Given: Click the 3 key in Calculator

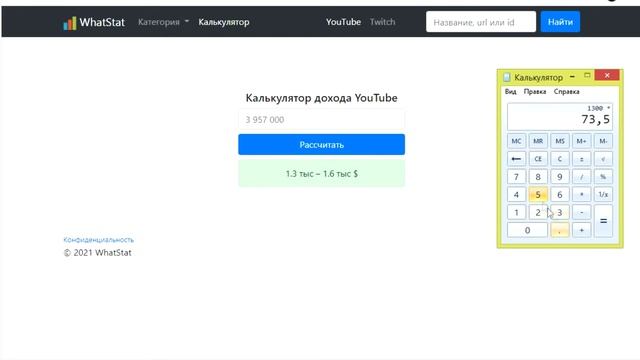Looking at the screenshot, I should click(560, 212).
